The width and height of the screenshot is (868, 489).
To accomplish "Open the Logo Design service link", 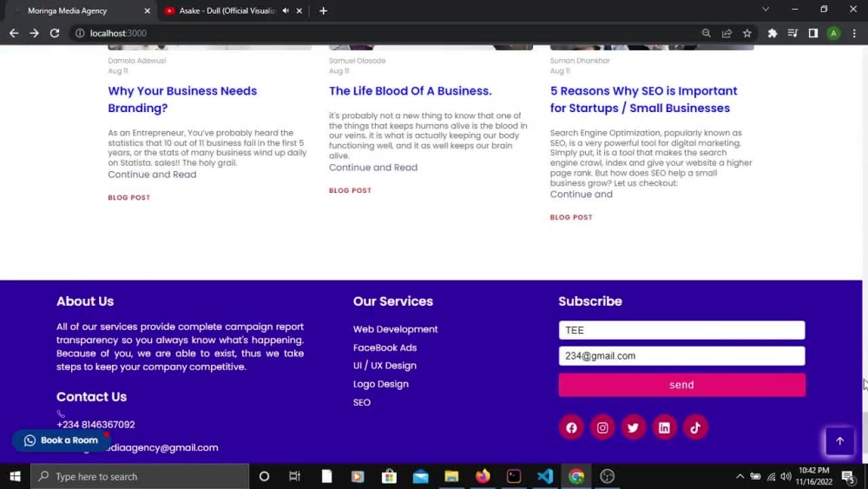I will tap(381, 384).
